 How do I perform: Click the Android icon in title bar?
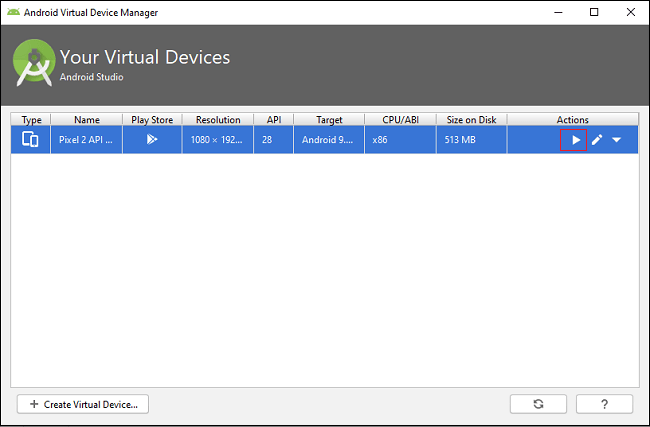tap(13, 12)
